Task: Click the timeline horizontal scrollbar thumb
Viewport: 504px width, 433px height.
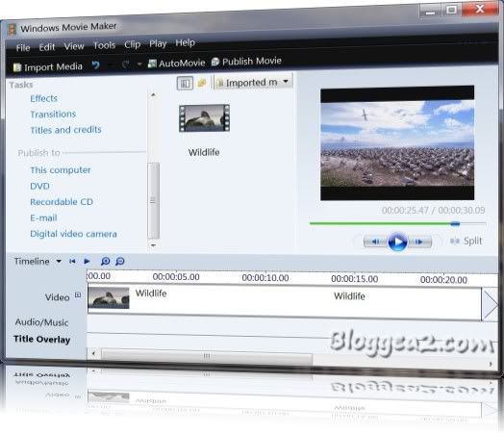Action: [207, 356]
